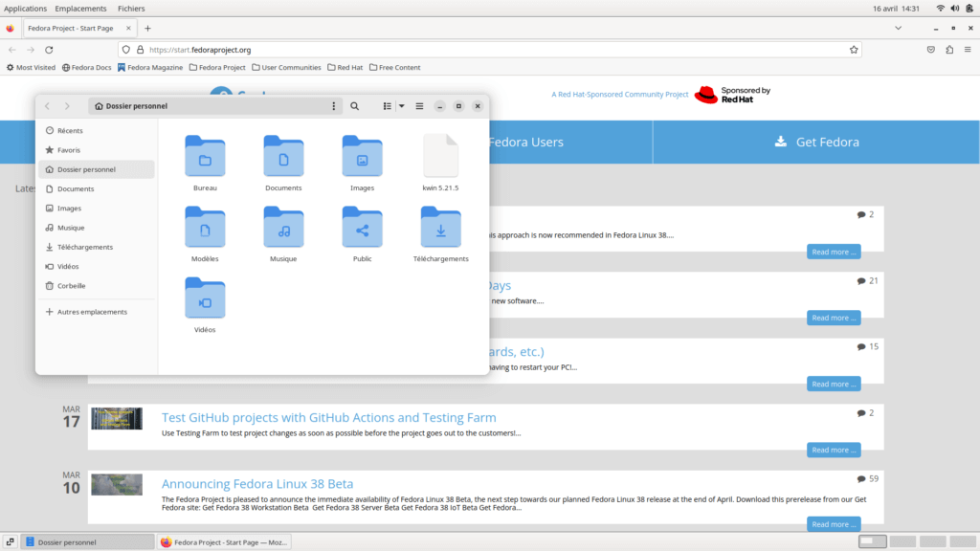980x551 pixels.
Task: Close the Fedora Project browser tab
Action: point(128,28)
